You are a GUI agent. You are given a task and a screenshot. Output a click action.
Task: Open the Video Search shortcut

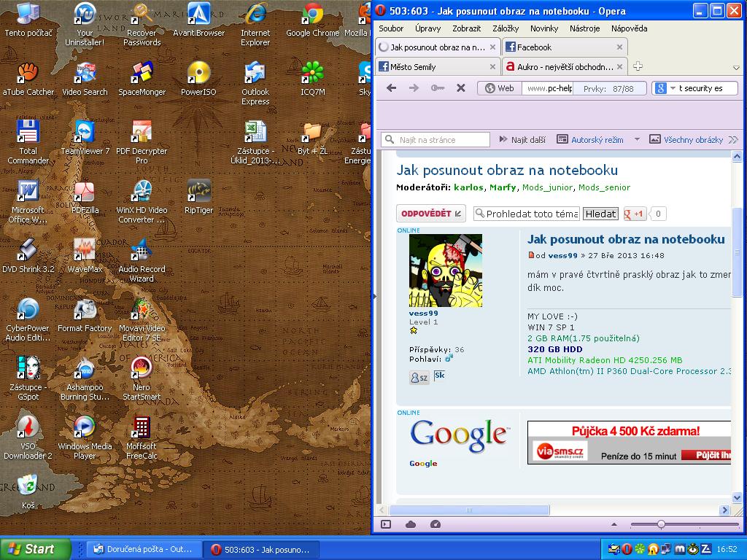85,79
